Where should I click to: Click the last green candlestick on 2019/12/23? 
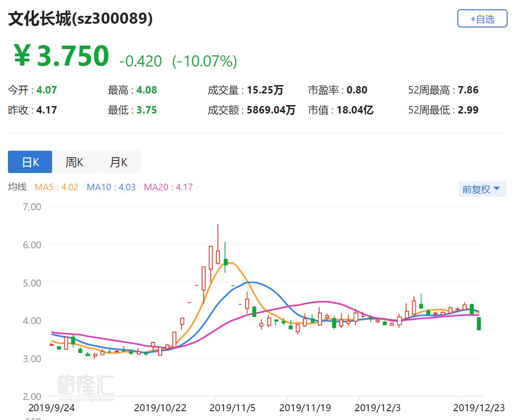(x=479, y=323)
